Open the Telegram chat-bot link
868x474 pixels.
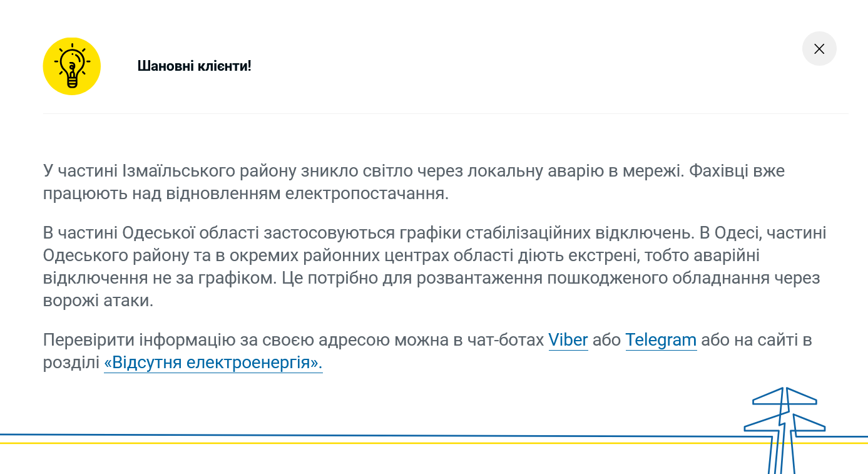click(x=661, y=340)
